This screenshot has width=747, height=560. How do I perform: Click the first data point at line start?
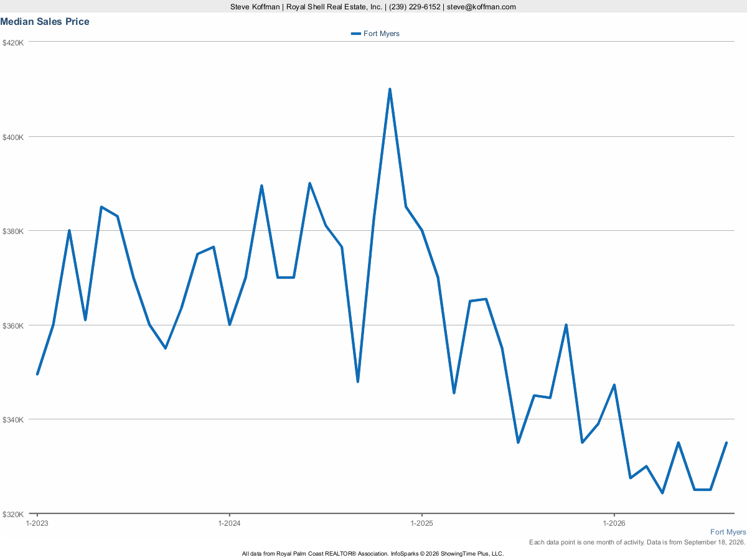click(x=37, y=374)
